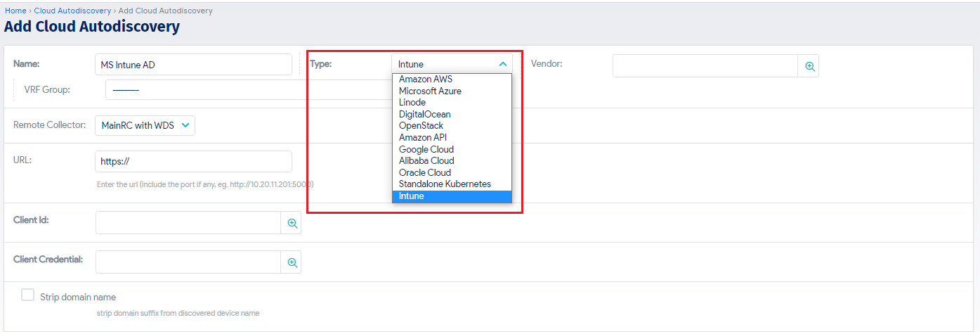Click the Vendor text field
The height and width of the screenshot is (332, 980).
pyautogui.click(x=705, y=65)
